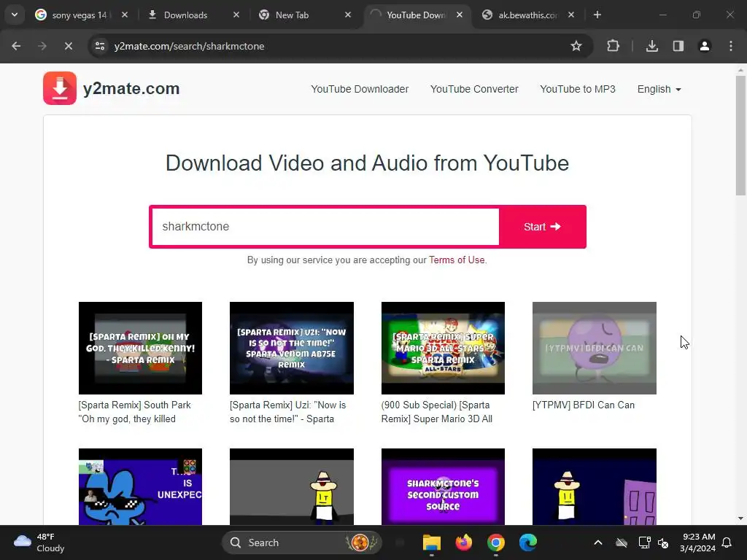
Task: Open Chrome three-dot menu
Action: 731,46
